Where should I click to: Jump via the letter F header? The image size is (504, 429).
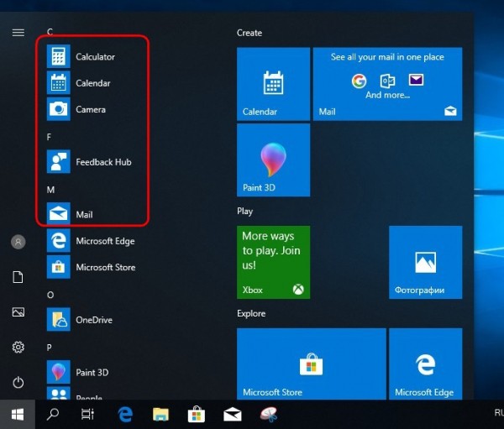(49, 137)
